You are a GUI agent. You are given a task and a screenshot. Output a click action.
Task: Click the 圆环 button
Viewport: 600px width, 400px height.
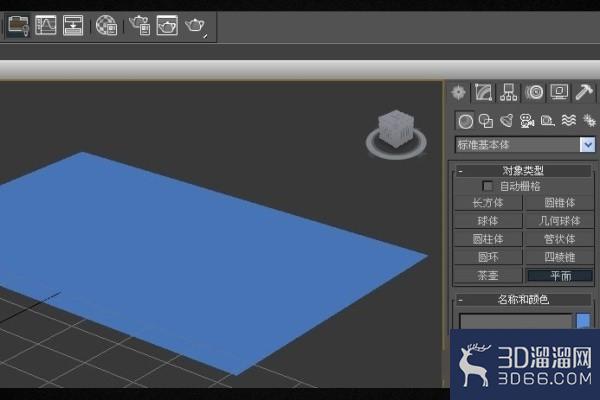488,257
